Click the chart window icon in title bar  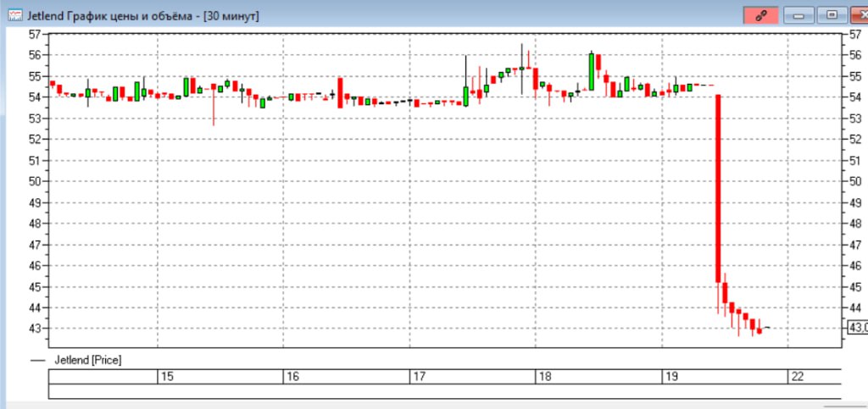point(15,16)
